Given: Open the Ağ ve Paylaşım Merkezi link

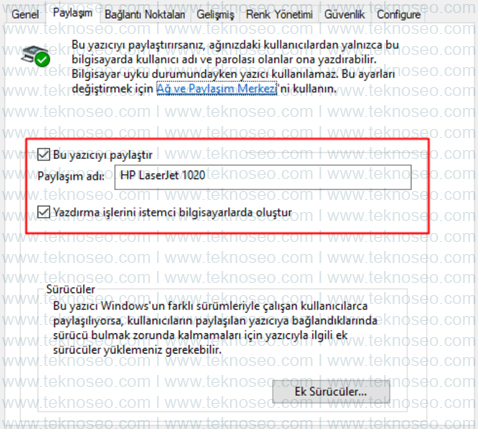Looking at the screenshot, I should click(x=217, y=89).
